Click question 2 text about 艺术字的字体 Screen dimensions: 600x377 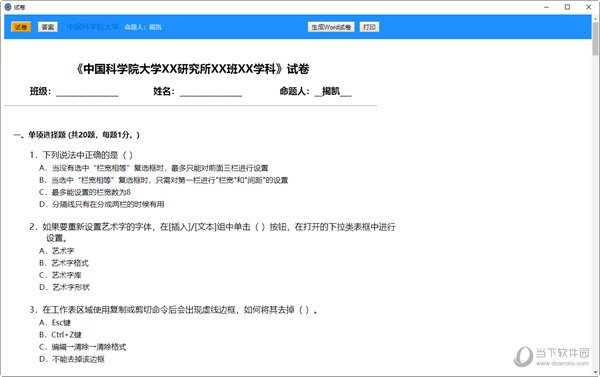point(212,232)
